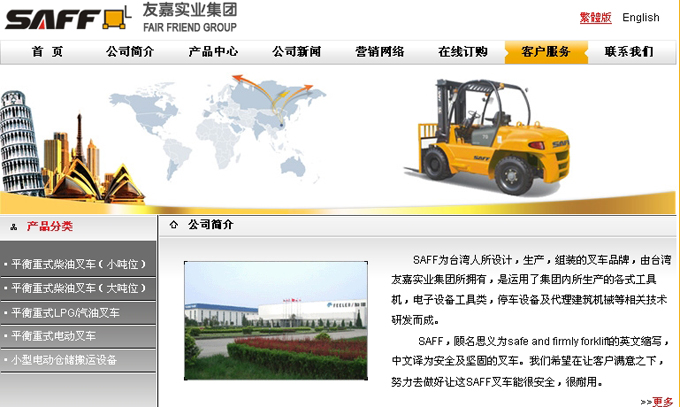Click the text safe and firmly forklift
The image size is (680, 407).
point(558,341)
